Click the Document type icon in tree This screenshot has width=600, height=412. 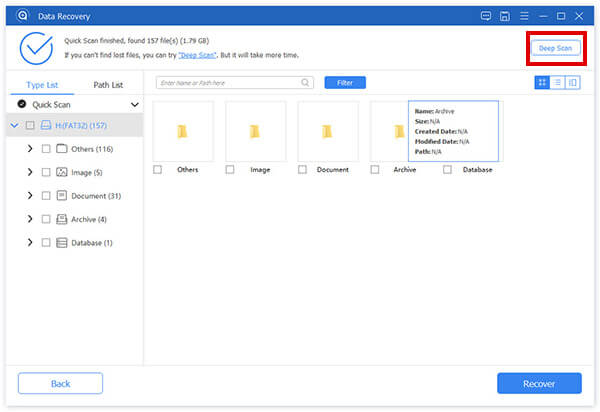point(62,195)
